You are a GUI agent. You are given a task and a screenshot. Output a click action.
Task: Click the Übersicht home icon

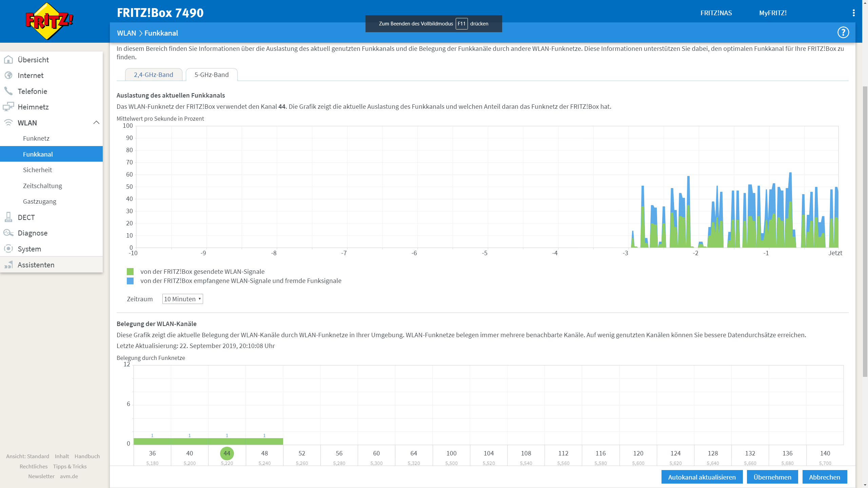[x=8, y=60]
